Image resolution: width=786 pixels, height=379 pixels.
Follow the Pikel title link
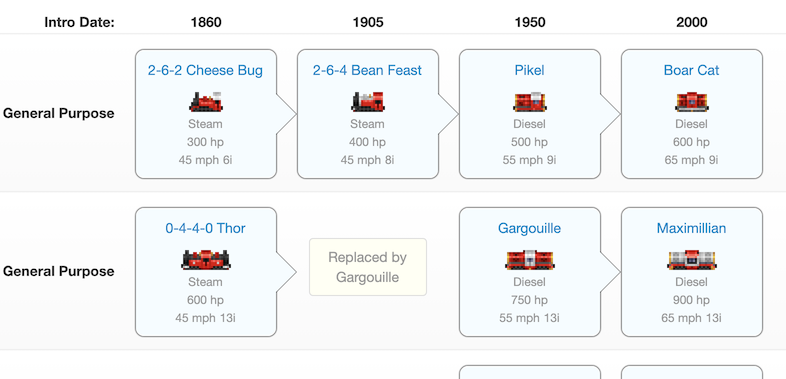click(529, 70)
